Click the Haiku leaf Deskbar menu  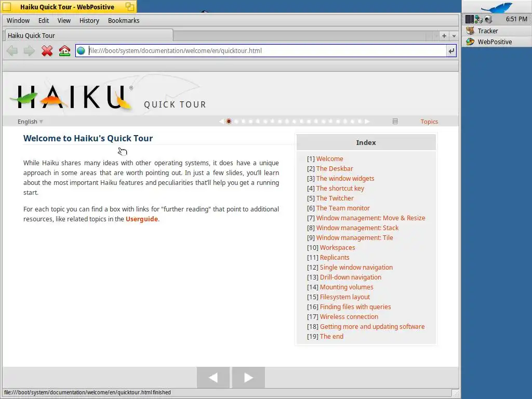(497, 7)
